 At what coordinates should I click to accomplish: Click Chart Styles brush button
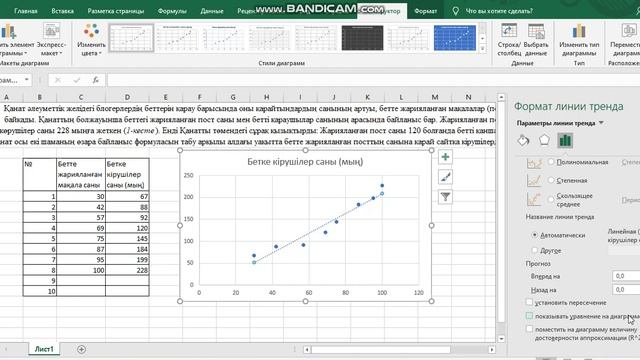(445, 177)
